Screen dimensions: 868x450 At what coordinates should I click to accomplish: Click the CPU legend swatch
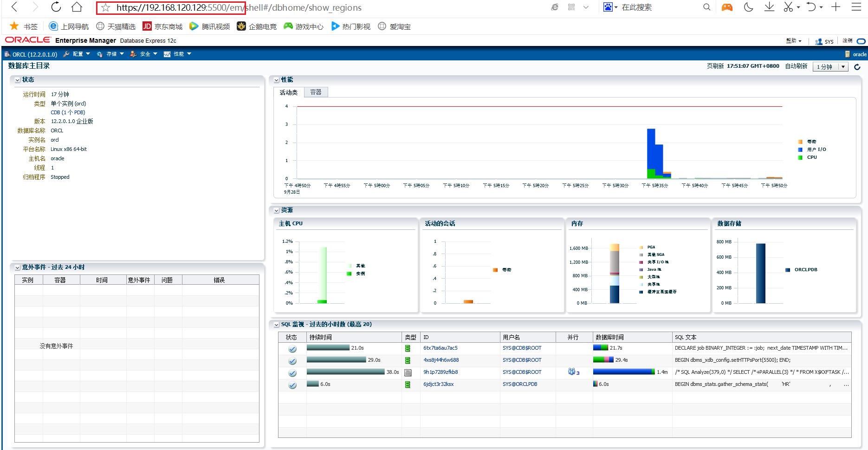[x=800, y=157]
